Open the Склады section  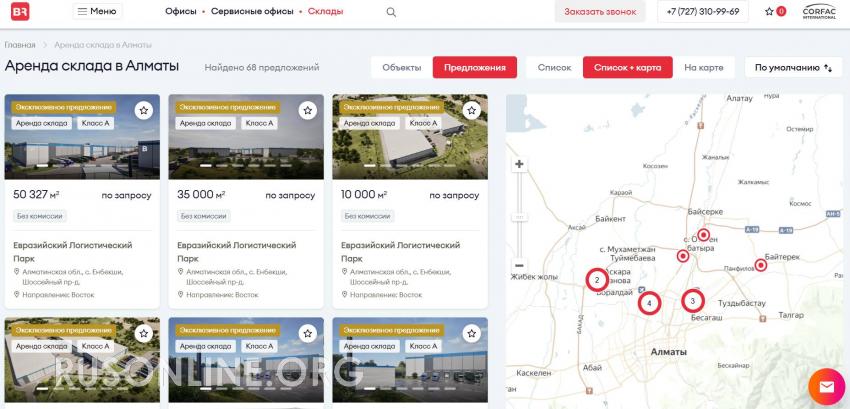(x=325, y=11)
